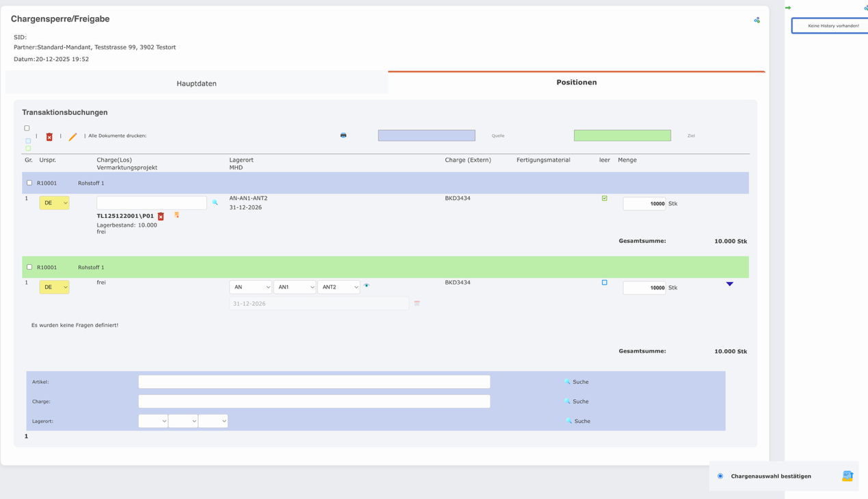
Task: Click Suche next to the Artikel field
Action: 577,382
